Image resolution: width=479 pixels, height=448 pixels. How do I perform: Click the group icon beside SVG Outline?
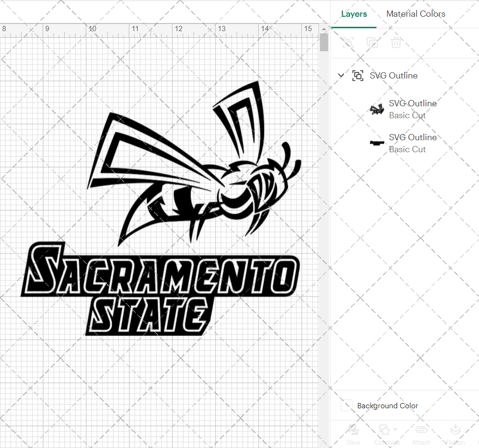tap(358, 75)
